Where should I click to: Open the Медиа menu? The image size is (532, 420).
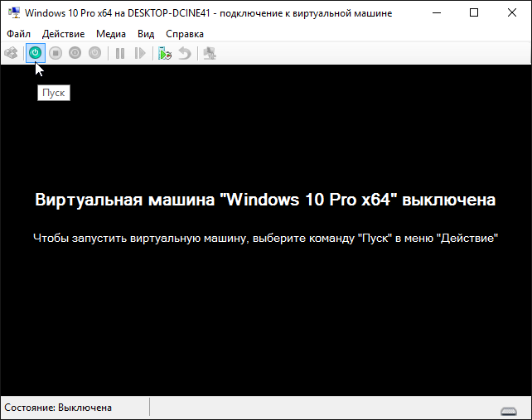point(111,34)
